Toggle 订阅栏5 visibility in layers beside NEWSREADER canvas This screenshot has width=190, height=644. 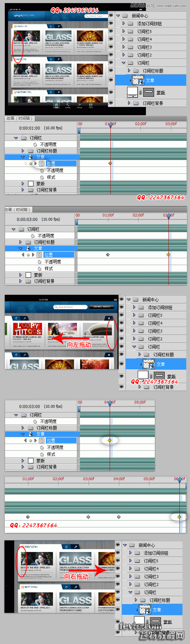point(111,31)
